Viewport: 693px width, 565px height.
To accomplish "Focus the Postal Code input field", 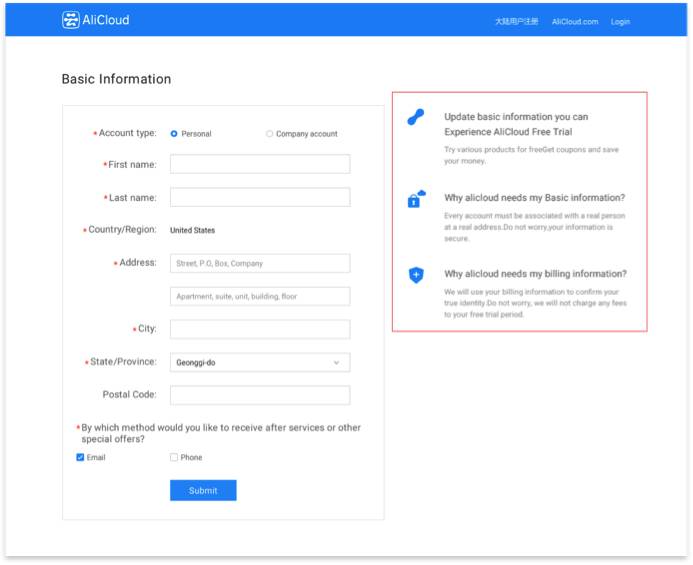I will tap(260, 395).
